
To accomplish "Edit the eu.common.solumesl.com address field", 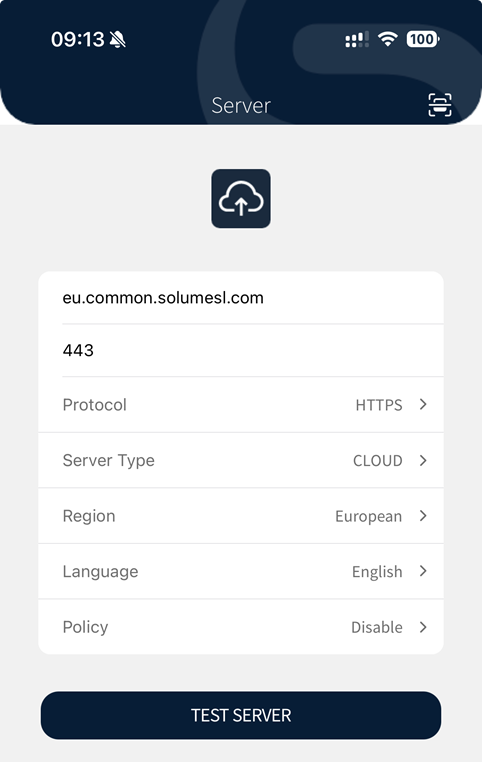I will click(x=241, y=297).
